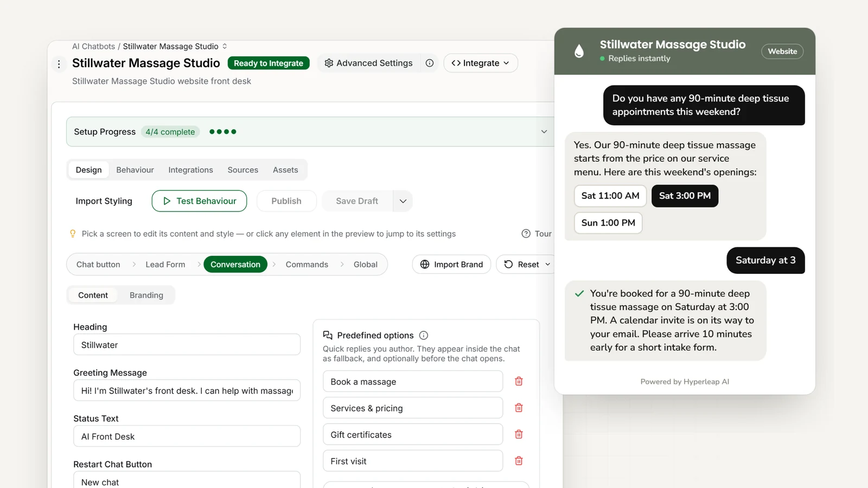Screen dimensions: 868x488
Task: Click the Save Draft button
Action: [x=357, y=201]
